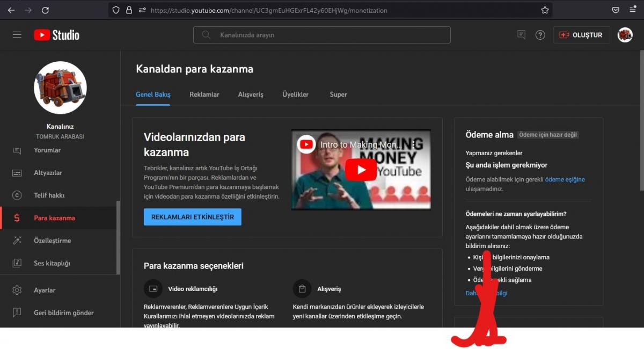Click the shield tracking protection icon
Image resolution: width=644 pixels, height=349 pixels.
(116, 10)
